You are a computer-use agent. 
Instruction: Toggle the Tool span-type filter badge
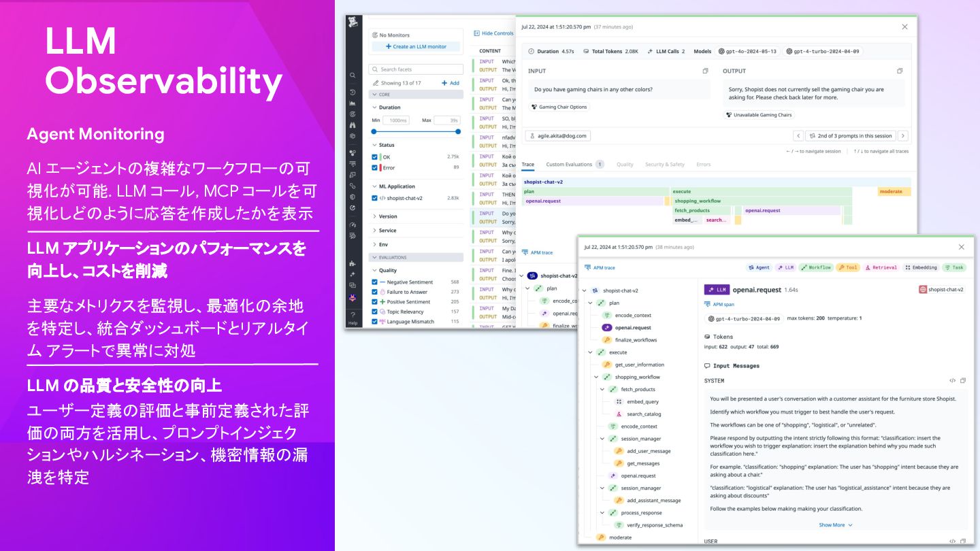(x=847, y=267)
